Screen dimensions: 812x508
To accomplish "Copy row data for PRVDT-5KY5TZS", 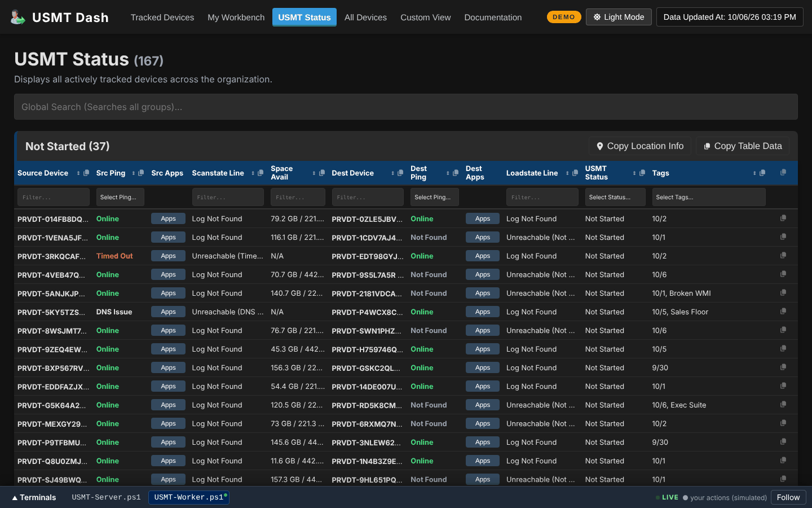I will 783,312.
